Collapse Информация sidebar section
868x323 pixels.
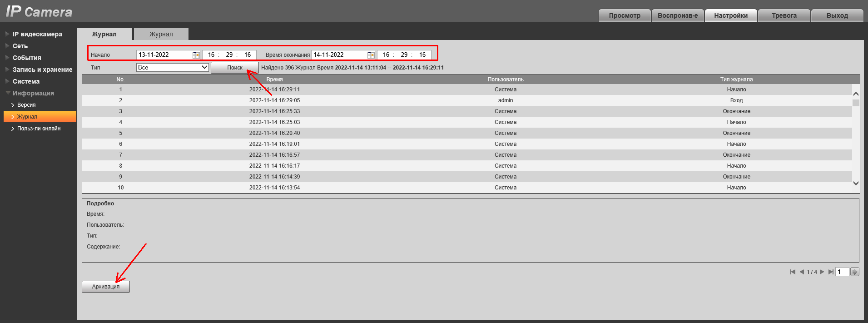point(33,93)
